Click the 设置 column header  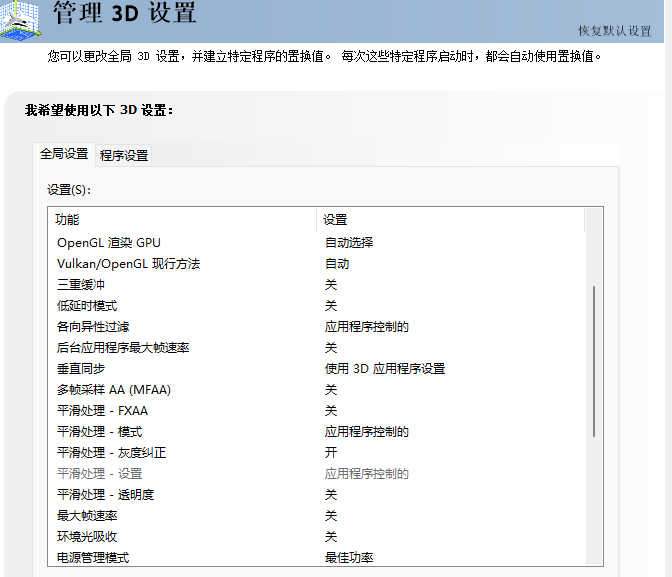336,219
